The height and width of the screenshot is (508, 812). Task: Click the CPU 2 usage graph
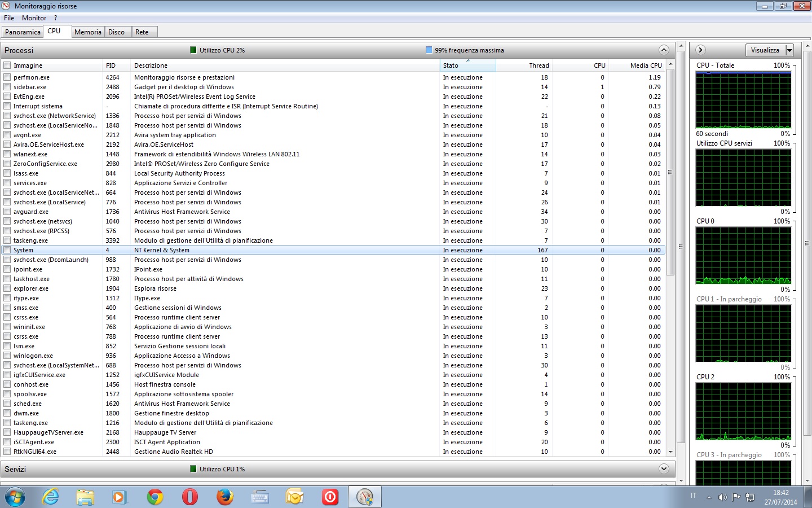tap(743, 411)
